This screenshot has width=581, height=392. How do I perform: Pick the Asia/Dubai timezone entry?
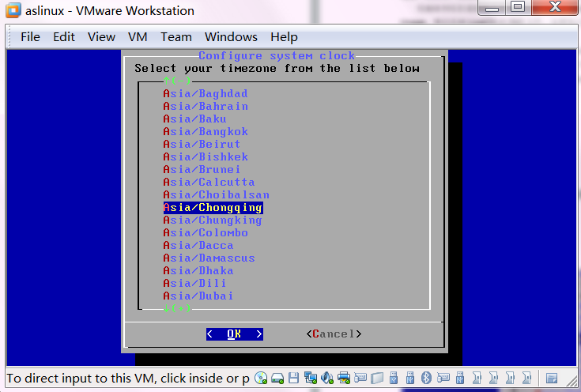tap(198, 296)
